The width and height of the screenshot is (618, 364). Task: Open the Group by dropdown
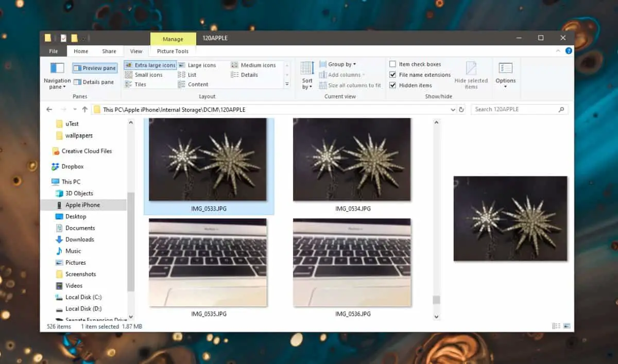(338, 64)
